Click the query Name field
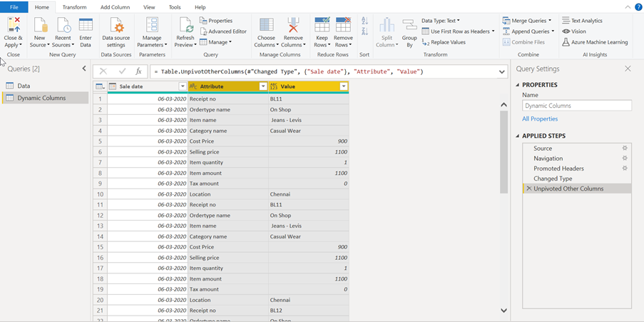This screenshot has height=322, width=644. point(577,106)
